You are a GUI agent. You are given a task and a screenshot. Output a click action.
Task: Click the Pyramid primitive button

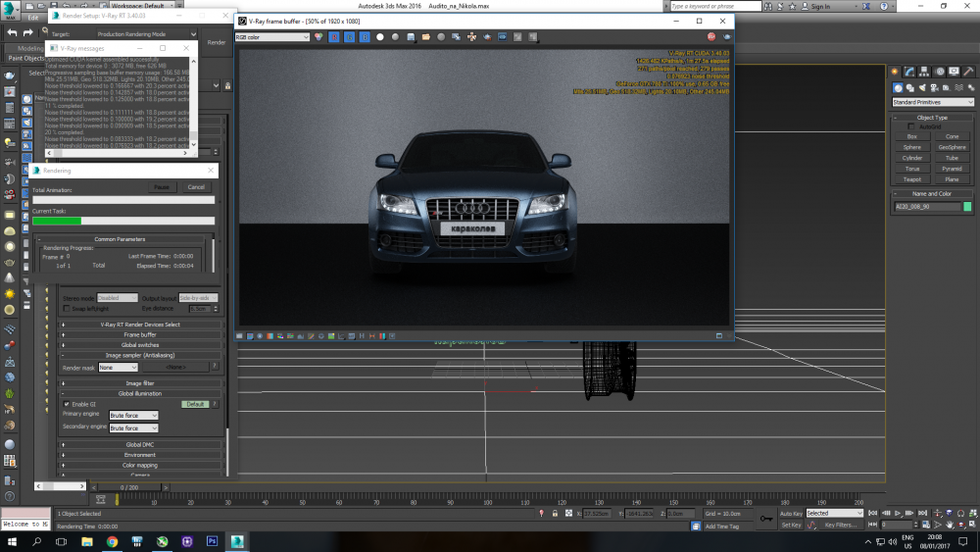(x=952, y=169)
